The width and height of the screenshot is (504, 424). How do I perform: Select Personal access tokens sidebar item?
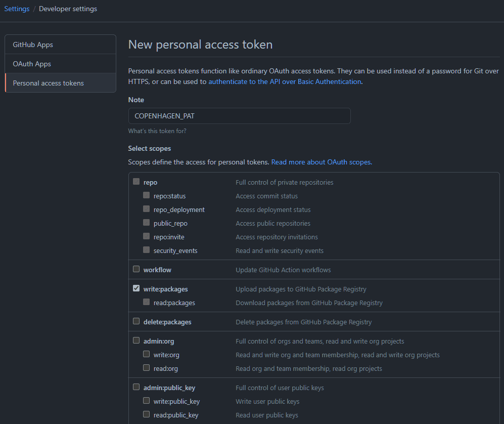point(49,83)
